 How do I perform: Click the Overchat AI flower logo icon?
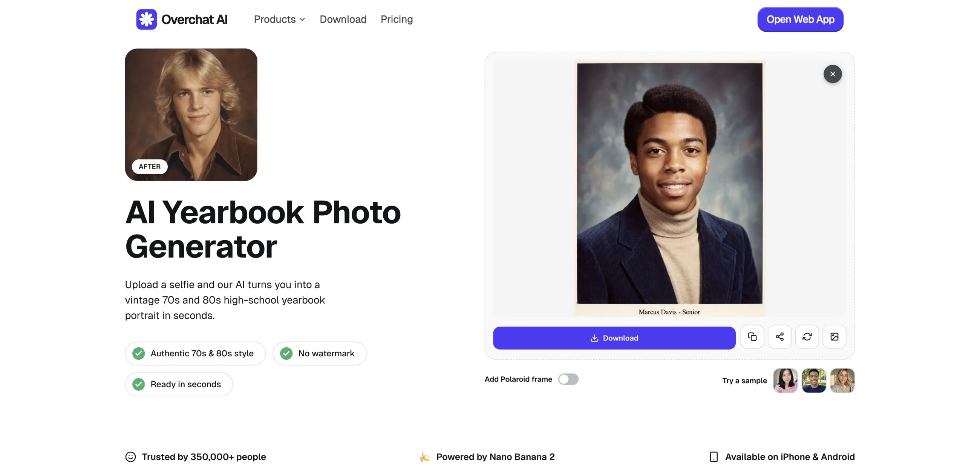click(x=147, y=19)
